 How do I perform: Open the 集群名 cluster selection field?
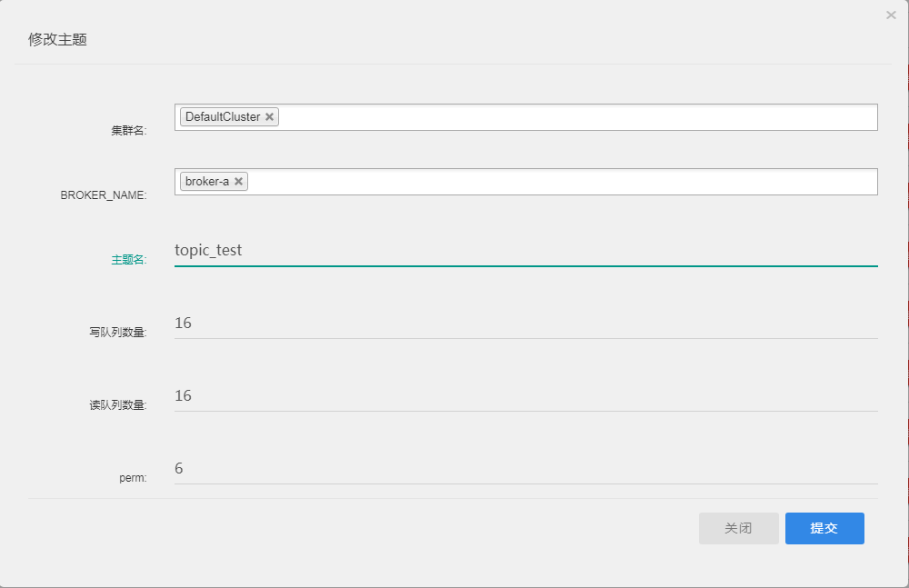click(545, 116)
